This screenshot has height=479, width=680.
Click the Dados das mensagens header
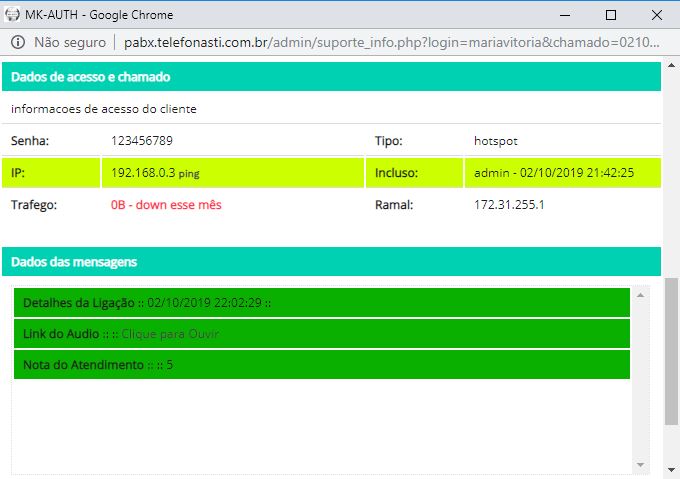tap(331, 262)
